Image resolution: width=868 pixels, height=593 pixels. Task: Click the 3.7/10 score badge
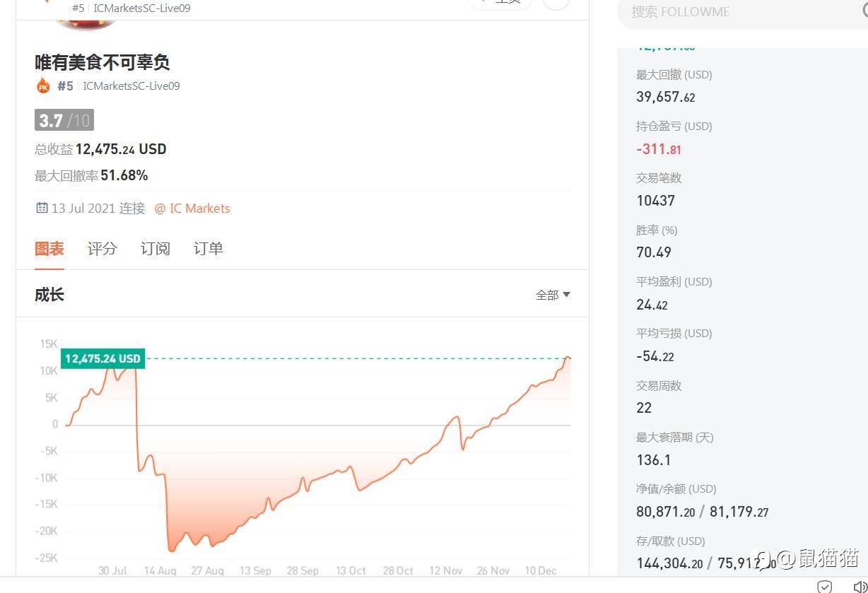click(64, 119)
